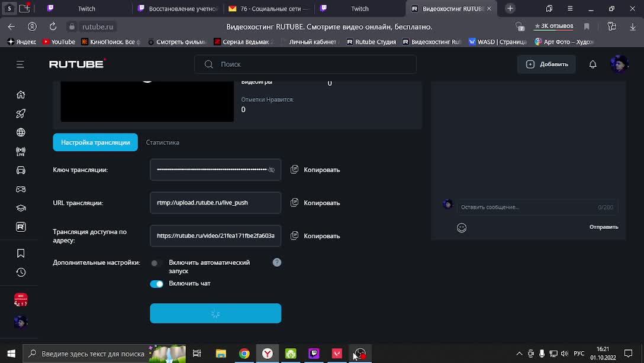Open File Explorer from the taskbar
The image size is (644, 363).
tap(221, 354)
